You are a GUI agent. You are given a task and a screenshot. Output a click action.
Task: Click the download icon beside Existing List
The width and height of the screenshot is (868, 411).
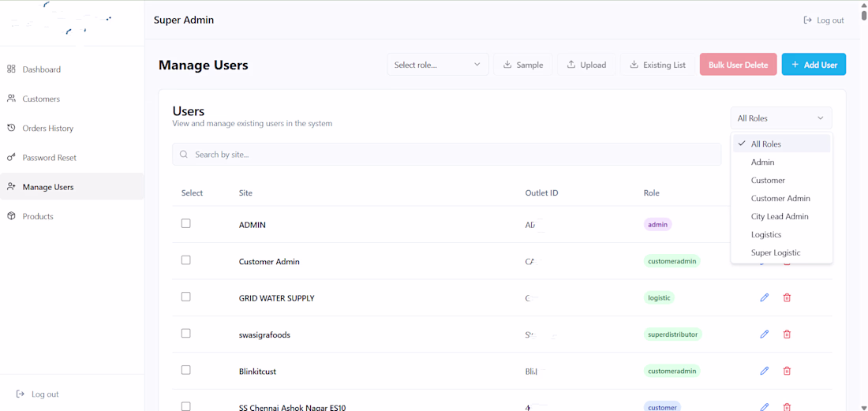[x=634, y=65]
